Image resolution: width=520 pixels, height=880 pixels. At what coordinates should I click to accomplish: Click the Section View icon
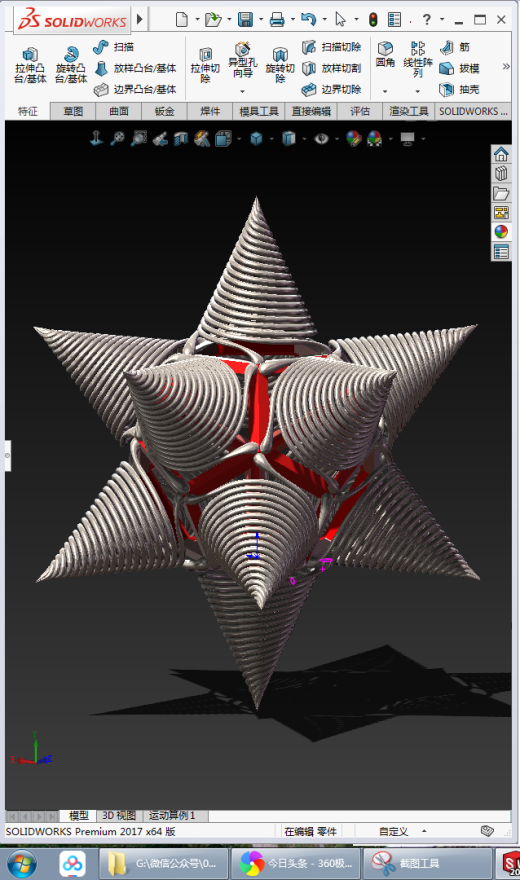(x=181, y=138)
